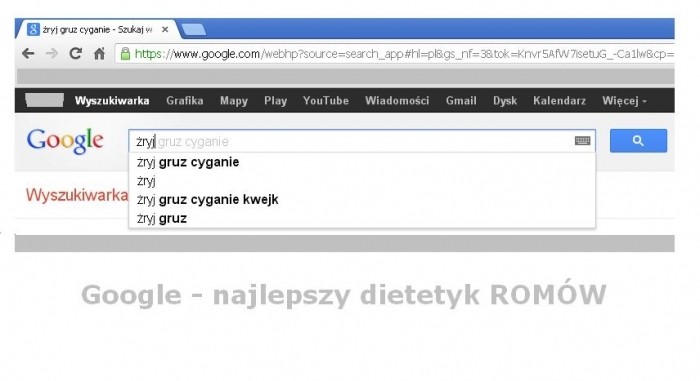Click the browser forward arrow
700x381 pixels.
click(52, 54)
